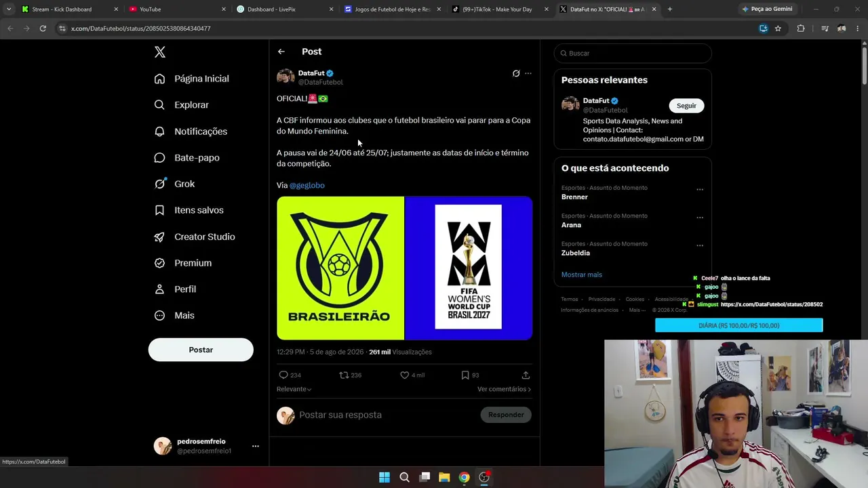Click Mostrar mais under trends

click(x=582, y=274)
